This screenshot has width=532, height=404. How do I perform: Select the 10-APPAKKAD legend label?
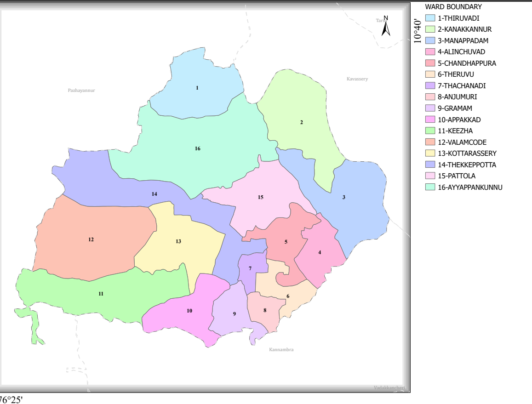[x=459, y=120]
